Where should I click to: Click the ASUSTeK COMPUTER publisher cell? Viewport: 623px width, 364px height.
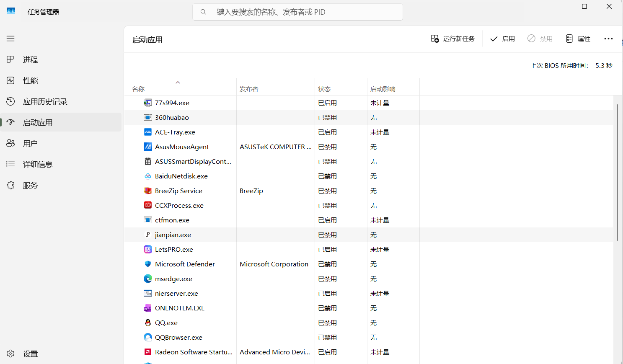tap(276, 147)
